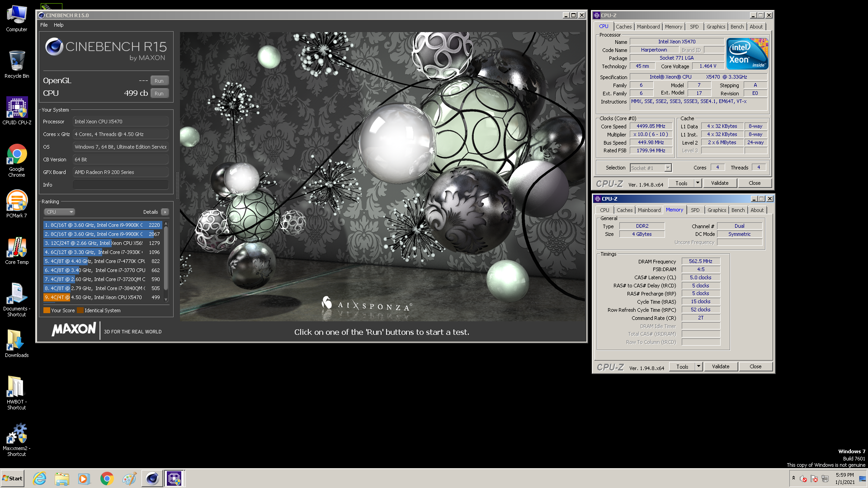Click Tools button in bottom CPU-Z

click(683, 367)
